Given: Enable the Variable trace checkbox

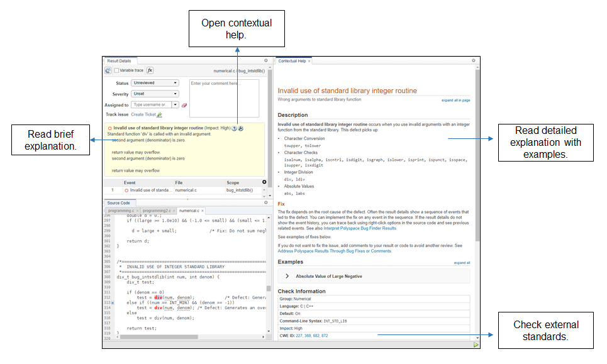Looking at the screenshot, I should point(117,69).
